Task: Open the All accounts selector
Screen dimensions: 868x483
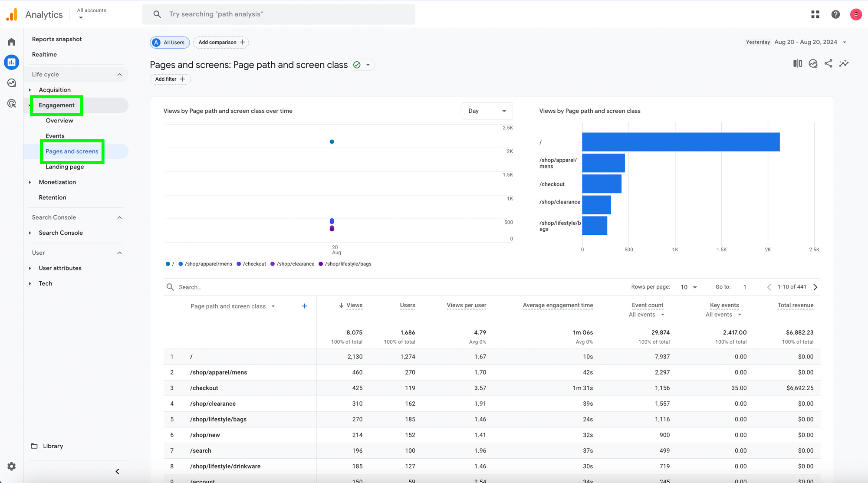Action: tap(92, 14)
